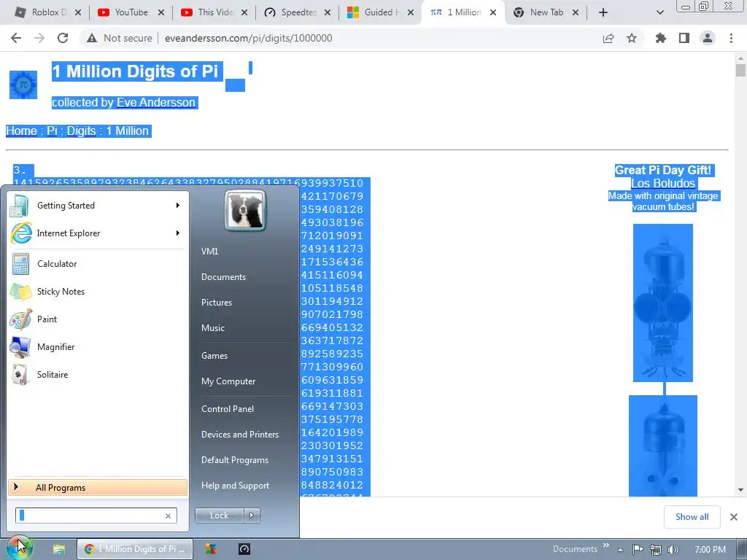Expand Getting Started submenu arrow

[x=178, y=205]
